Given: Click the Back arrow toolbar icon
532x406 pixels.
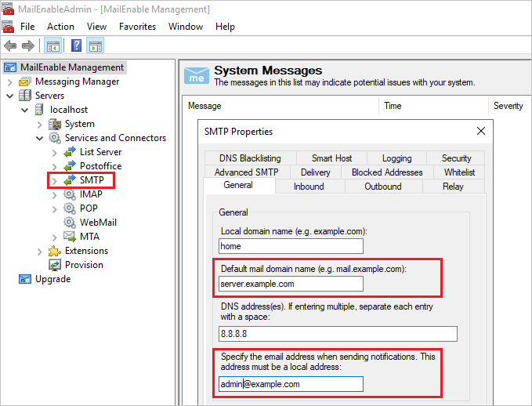Looking at the screenshot, I should pos(9,45).
